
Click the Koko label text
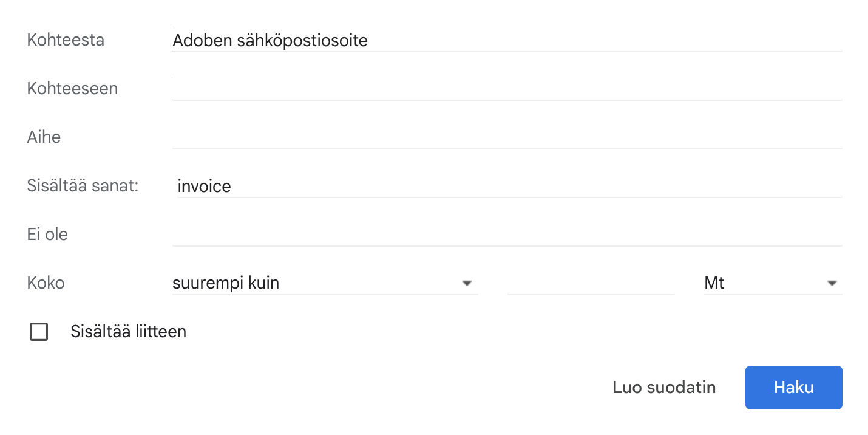pyautogui.click(x=46, y=283)
